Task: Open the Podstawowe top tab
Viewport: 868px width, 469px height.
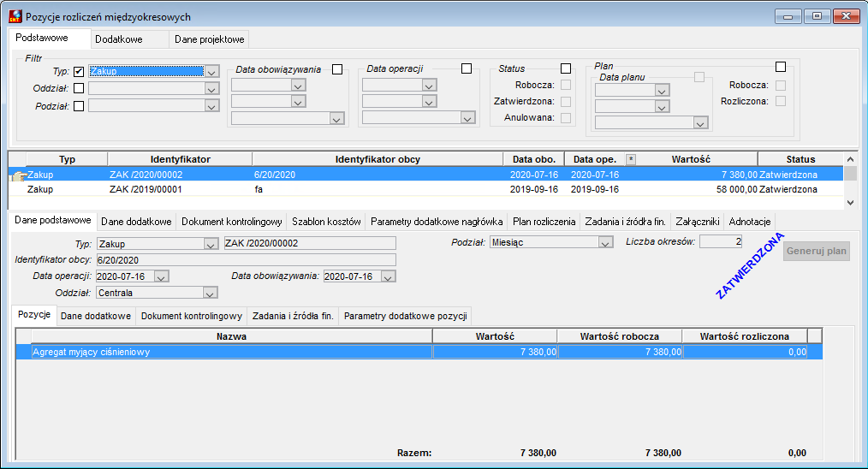Action: pyautogui.click(x=42, y=38)
